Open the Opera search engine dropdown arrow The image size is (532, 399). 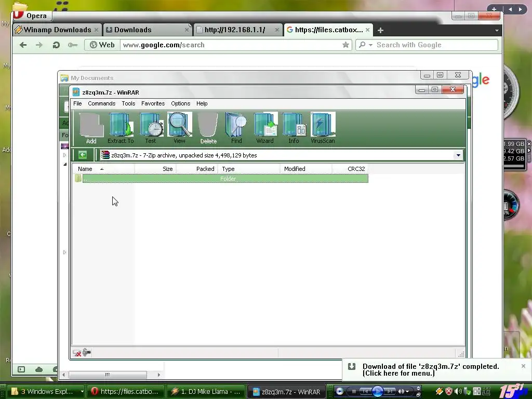click(370, 45)
